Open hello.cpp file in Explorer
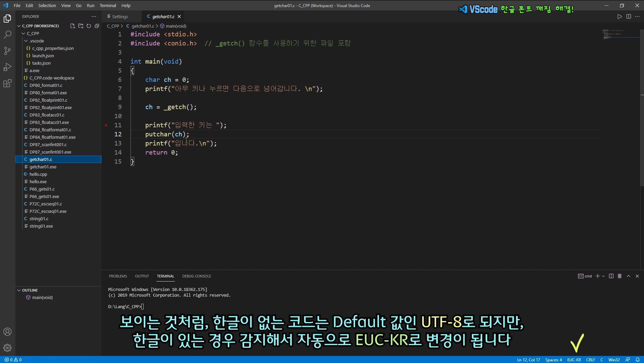644x363 pixels. [x=38, y=174]
